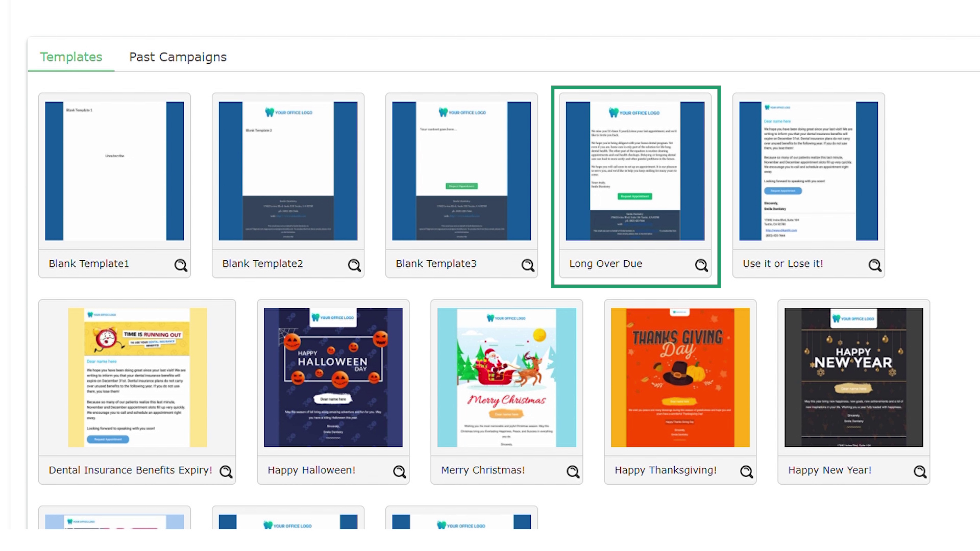980x551 pixels.
Task: Select the Dental Insurance Benefits Expiry! thumbnail
Action: (x=137, y=377)
